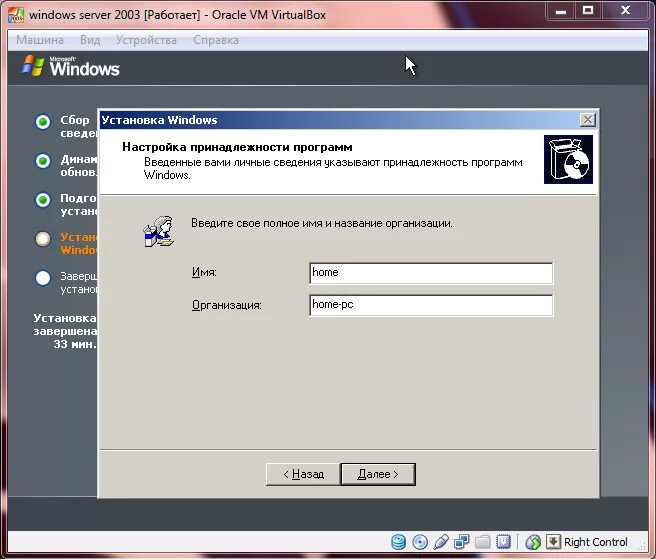656x560 pixels.
Task: Click the Windows flag logo
Action: (33, 66)
